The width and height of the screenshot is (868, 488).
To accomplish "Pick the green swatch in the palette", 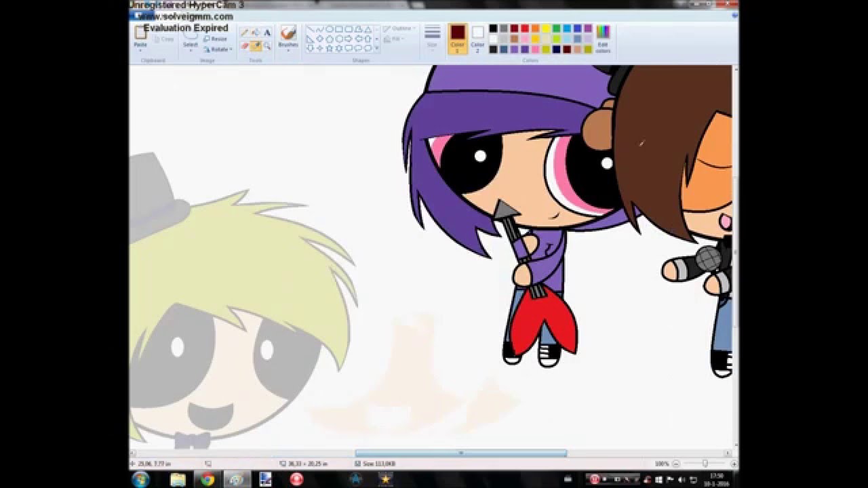I will [556, 28].
